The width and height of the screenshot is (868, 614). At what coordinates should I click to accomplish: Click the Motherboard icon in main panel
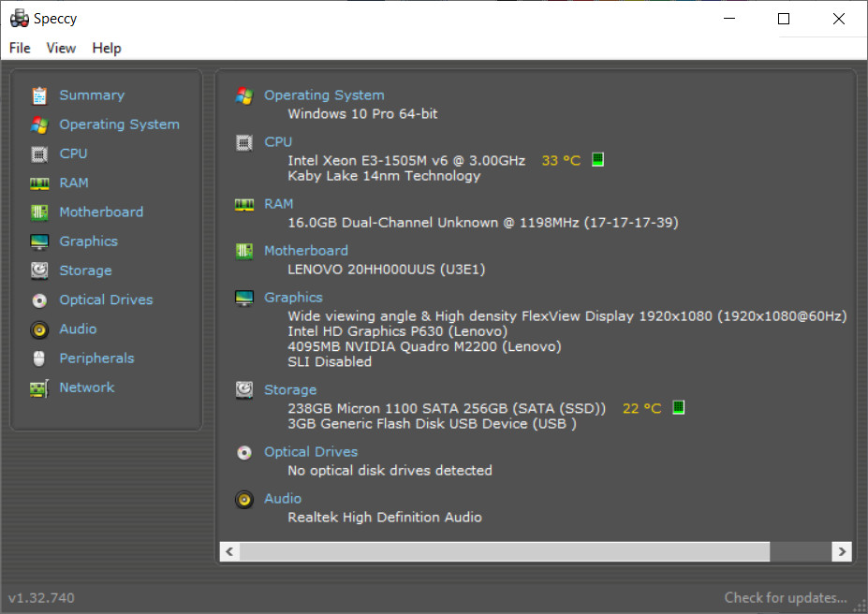click(244, 252)
